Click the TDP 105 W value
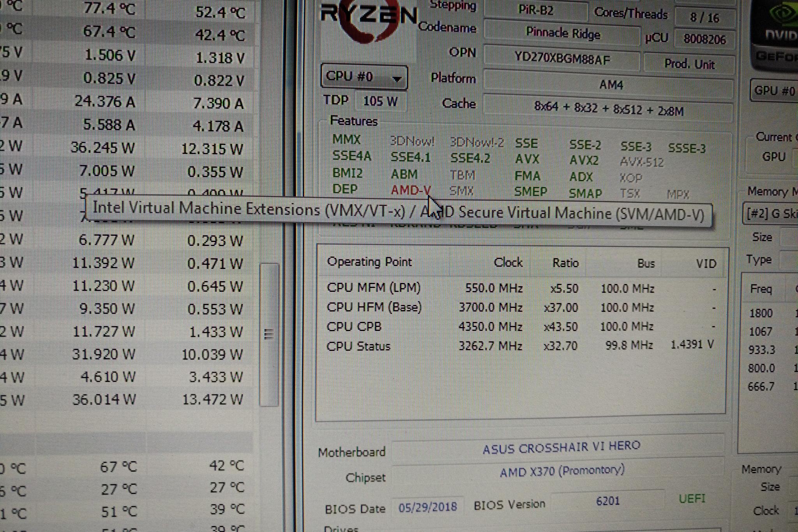 tap(380, 102)
